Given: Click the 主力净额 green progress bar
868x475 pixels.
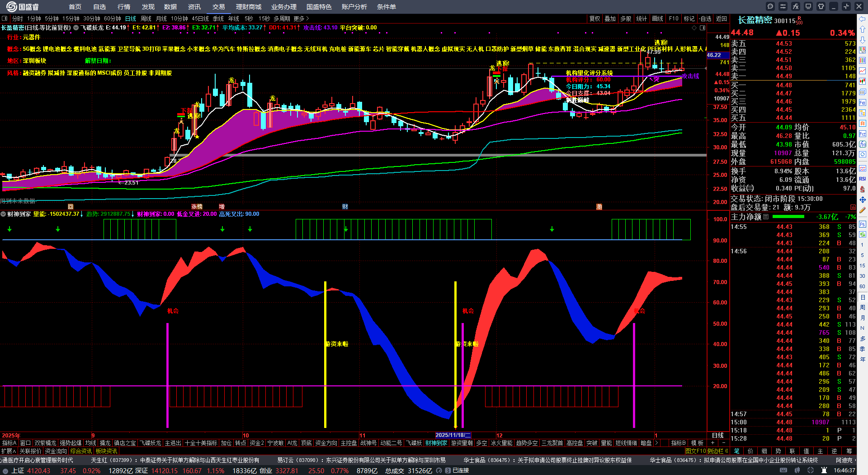Looking at the screenshot, I should (788, 217).
